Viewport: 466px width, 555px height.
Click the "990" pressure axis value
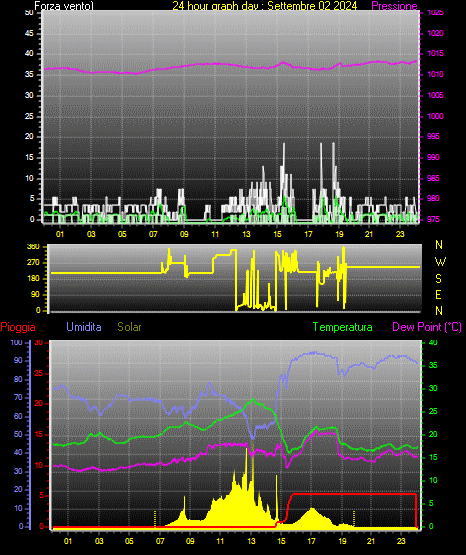433,157
